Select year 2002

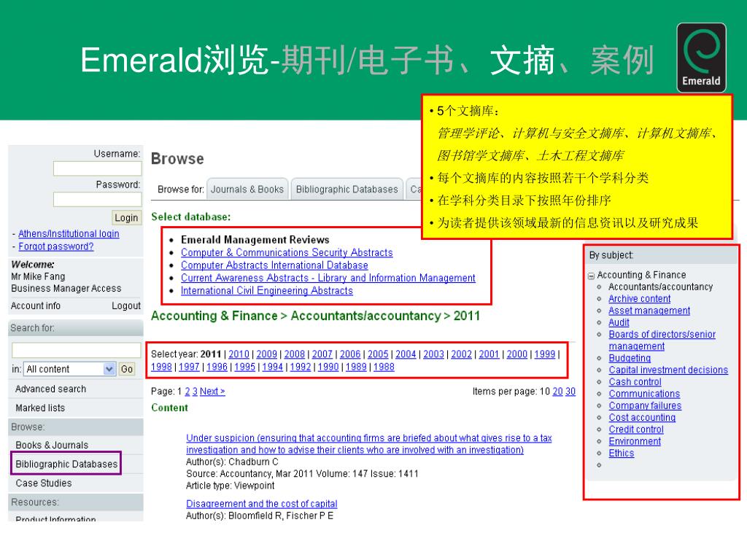click(461, 354)
